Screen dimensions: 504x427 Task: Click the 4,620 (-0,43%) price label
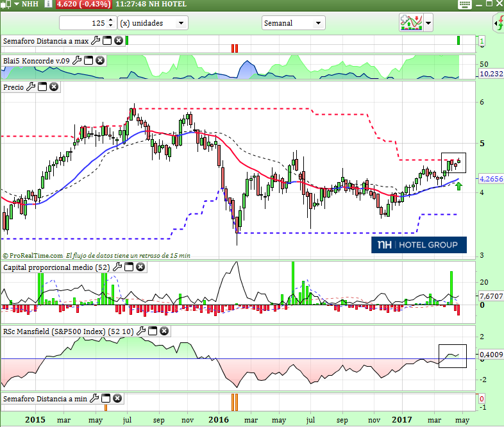click(83, 4)
